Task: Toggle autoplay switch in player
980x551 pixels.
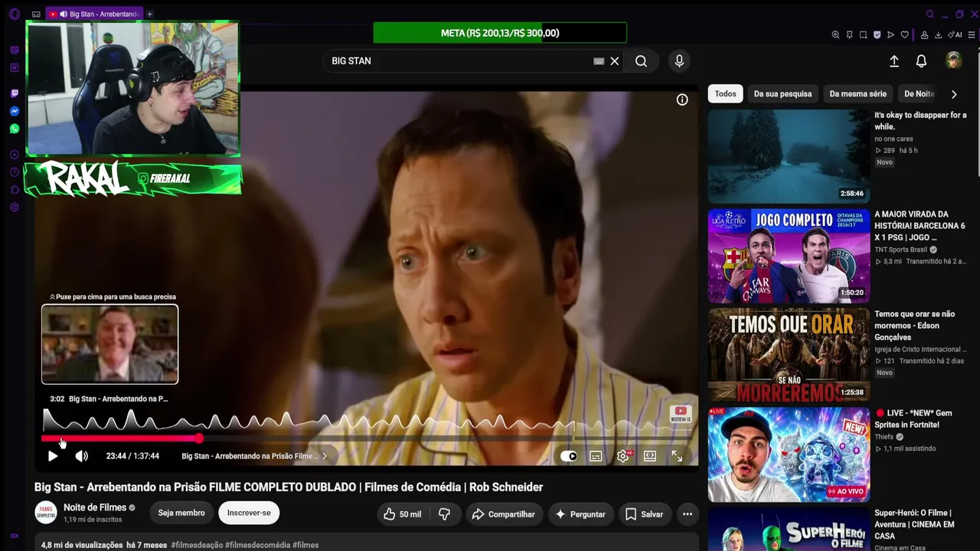Action: click(x=569, y=456)
